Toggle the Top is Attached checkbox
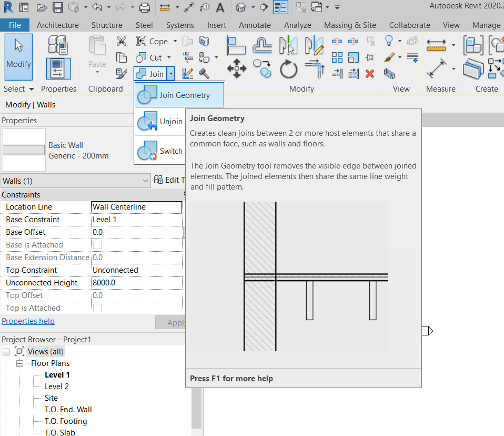Screen dimensions: 504x436 96,308
